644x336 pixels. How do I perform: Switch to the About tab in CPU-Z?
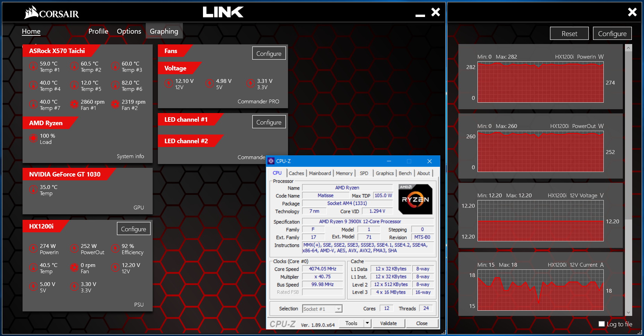tap(423, 173)
